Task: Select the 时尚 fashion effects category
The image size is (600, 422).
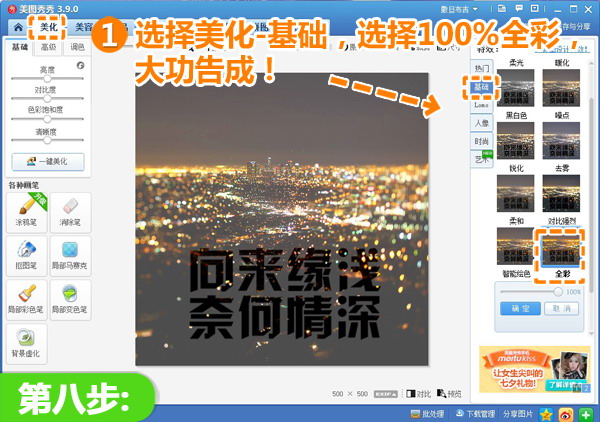Action: tap(482, 141)
